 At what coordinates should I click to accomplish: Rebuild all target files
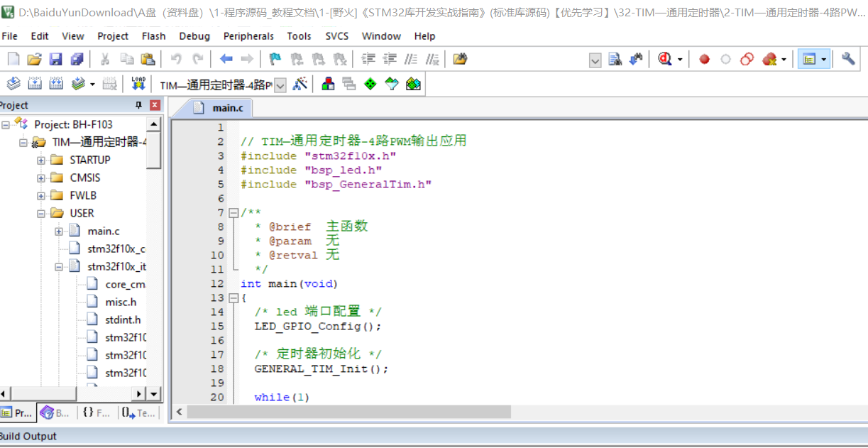(55, 84)
